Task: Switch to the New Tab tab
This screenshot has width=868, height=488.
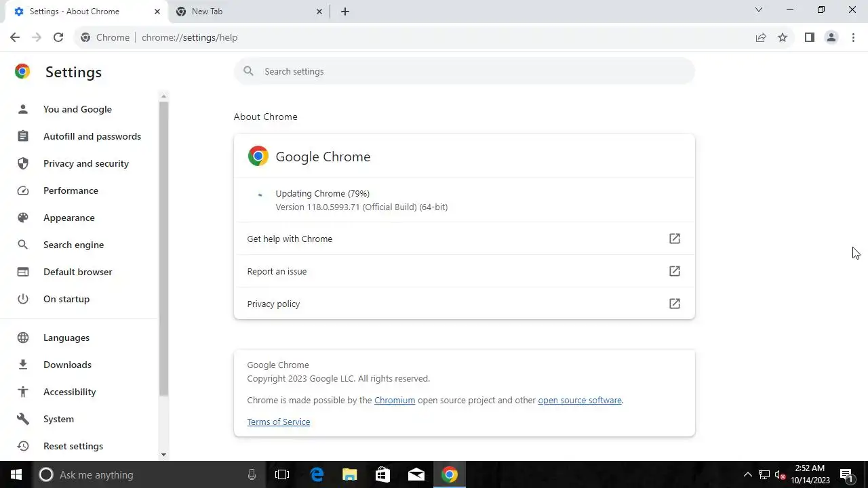Action: pos(248,12)
